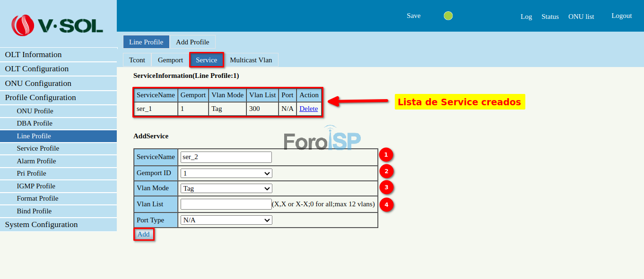Screen dimensions: 644x279
Task: Open the Status page
Action: (x=550, y=16)
